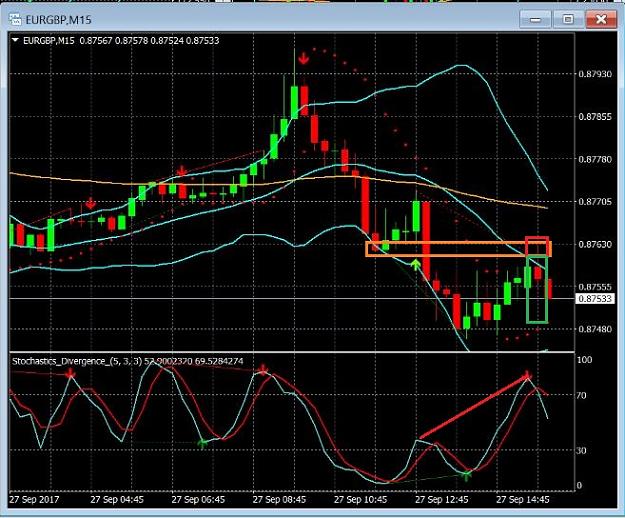Click price scale value 0.87930

(595, 74)
